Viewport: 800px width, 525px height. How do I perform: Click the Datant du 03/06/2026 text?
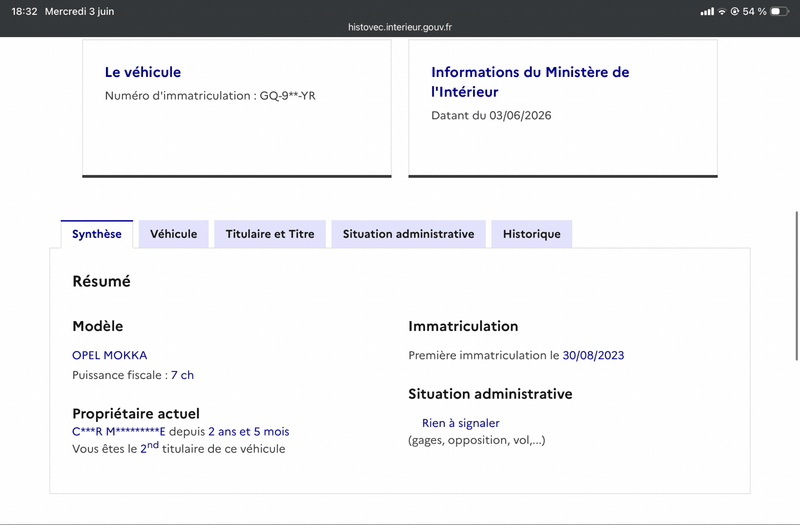[x=491, y=115]
